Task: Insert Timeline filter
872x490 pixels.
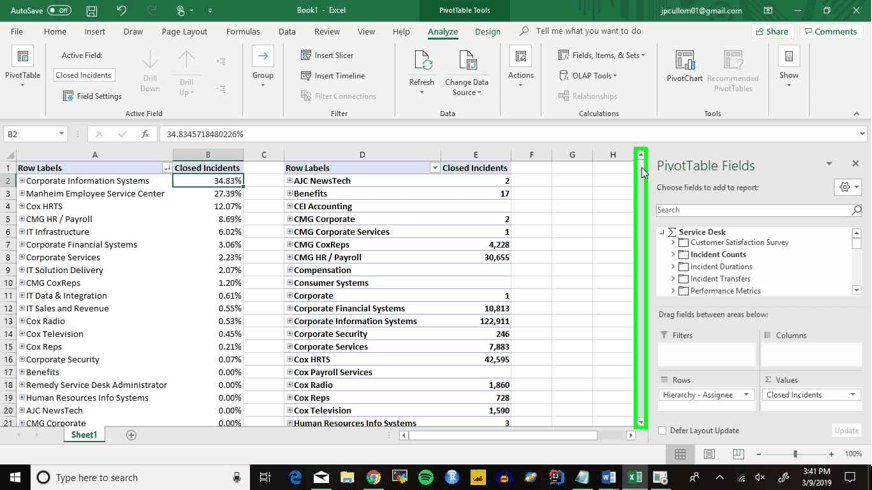Action: coord(333,76)
